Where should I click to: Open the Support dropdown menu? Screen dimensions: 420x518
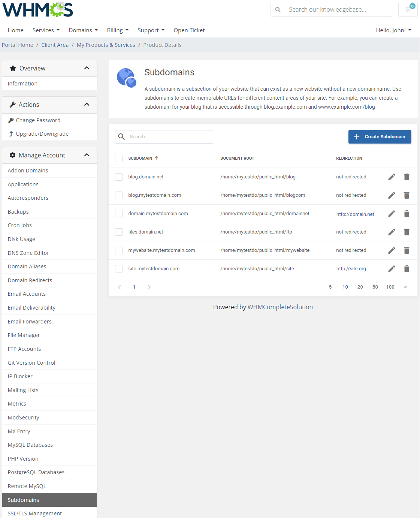(151, 30)
